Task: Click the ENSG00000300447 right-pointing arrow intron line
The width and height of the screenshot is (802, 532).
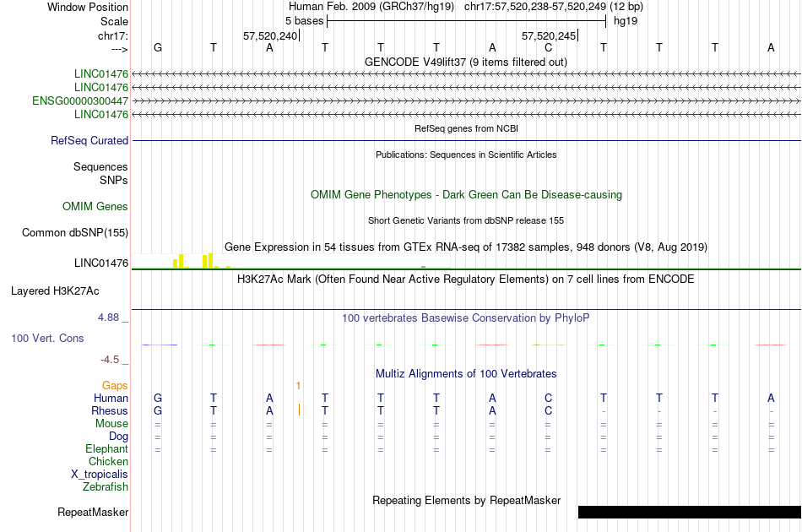Action: pos(466,101)
